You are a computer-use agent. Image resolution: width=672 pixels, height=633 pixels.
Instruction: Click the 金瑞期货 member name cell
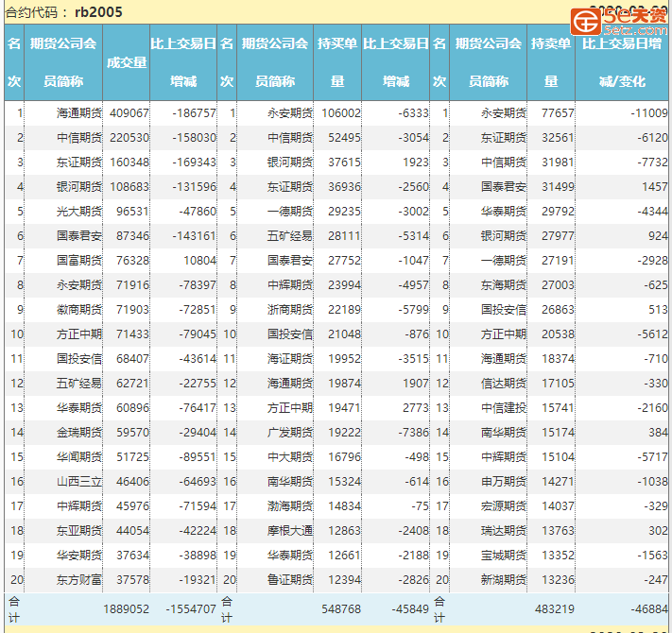(x=77, y=432)
